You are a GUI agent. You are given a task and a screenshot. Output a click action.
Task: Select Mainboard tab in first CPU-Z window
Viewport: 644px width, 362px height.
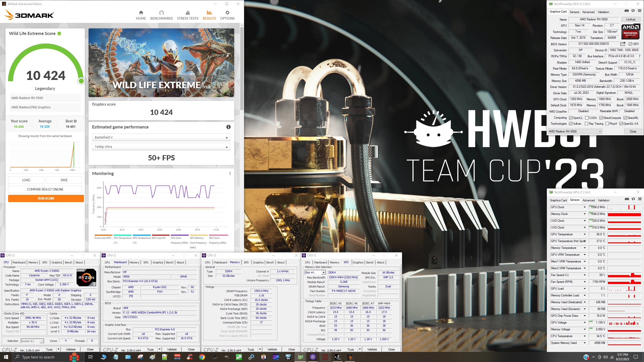pos(19,262)
